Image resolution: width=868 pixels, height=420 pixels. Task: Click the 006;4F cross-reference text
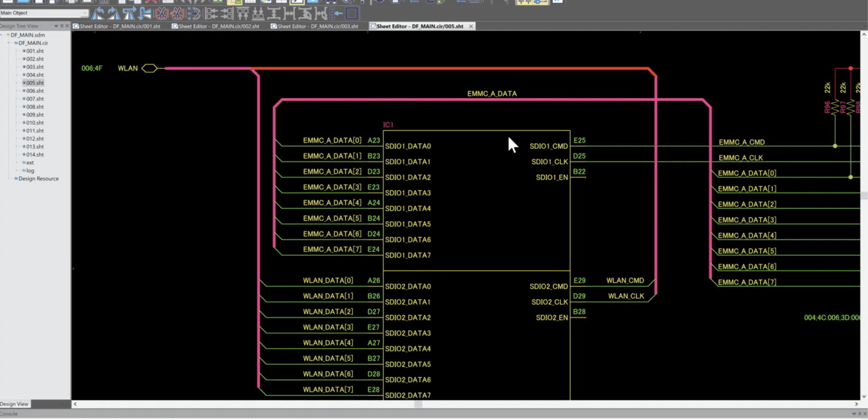pyautogui.click(x=92, y=68)
